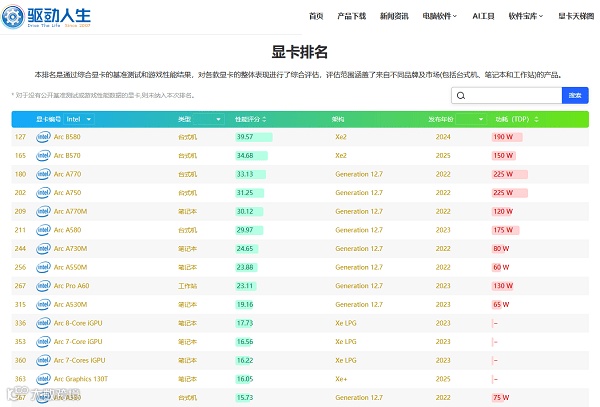Screen dimensions: 600x407
Task: Click Intel logo in Arc 7-Cores iGPU row
Action: [x=43, y=360]
